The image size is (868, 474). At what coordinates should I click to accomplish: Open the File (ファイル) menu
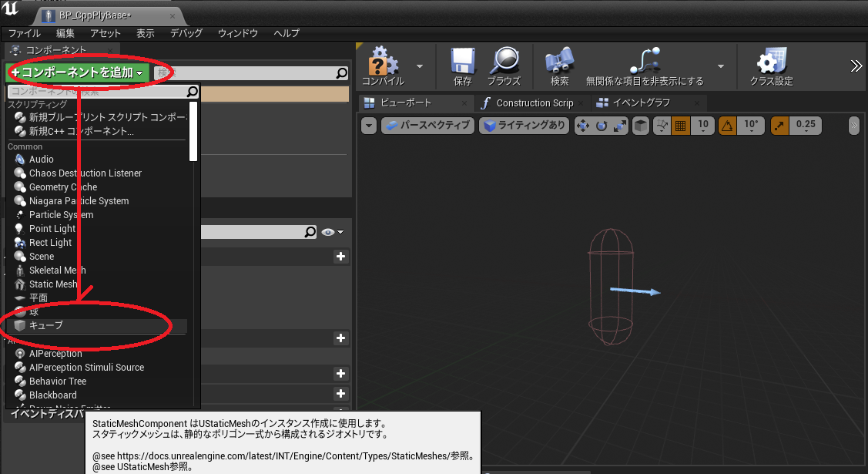25,33
